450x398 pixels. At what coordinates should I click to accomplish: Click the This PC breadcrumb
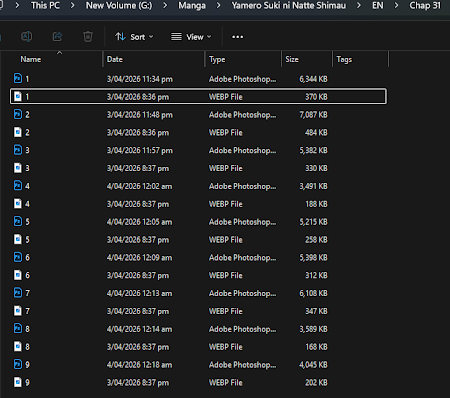(45, 5)
